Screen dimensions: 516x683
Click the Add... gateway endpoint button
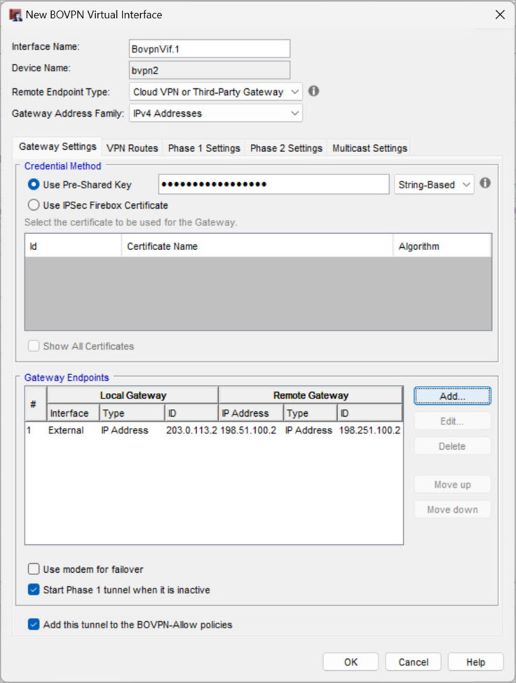tap(452, 396)
